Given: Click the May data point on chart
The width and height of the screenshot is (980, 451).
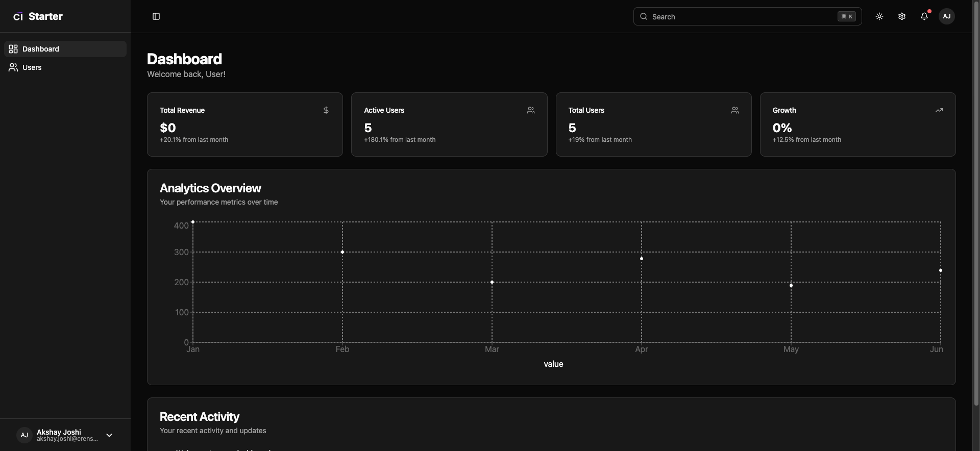Looking at the screenshot, I should tap(791, 285).
